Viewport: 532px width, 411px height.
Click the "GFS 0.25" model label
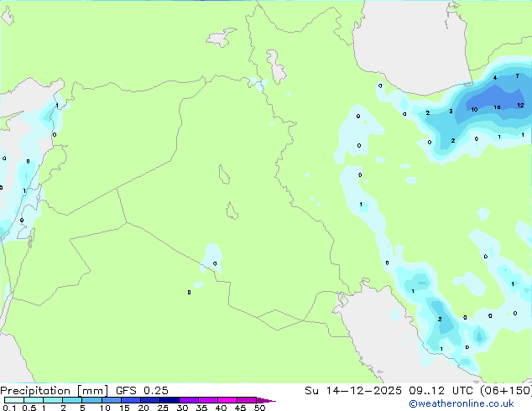tap(142, 391)
